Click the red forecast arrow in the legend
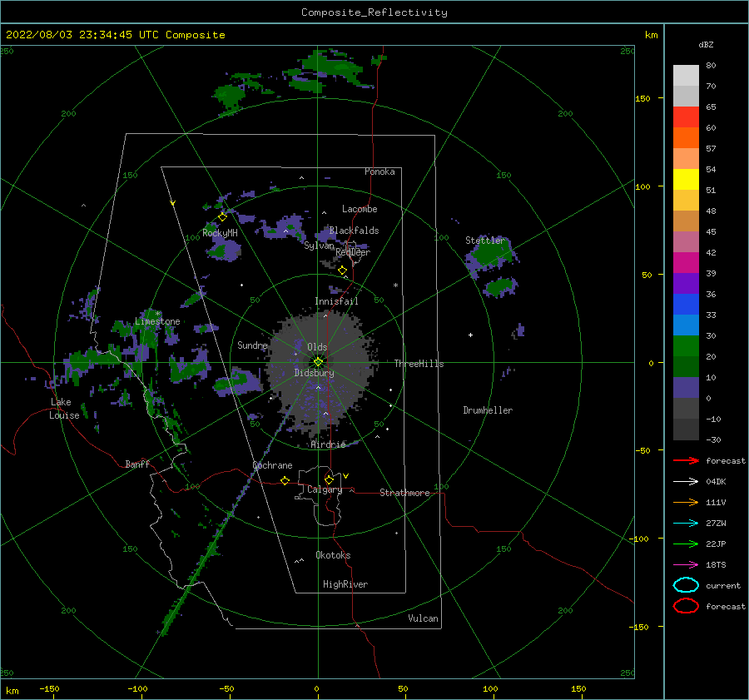This screenshot has height=700, width=749. 686,460
